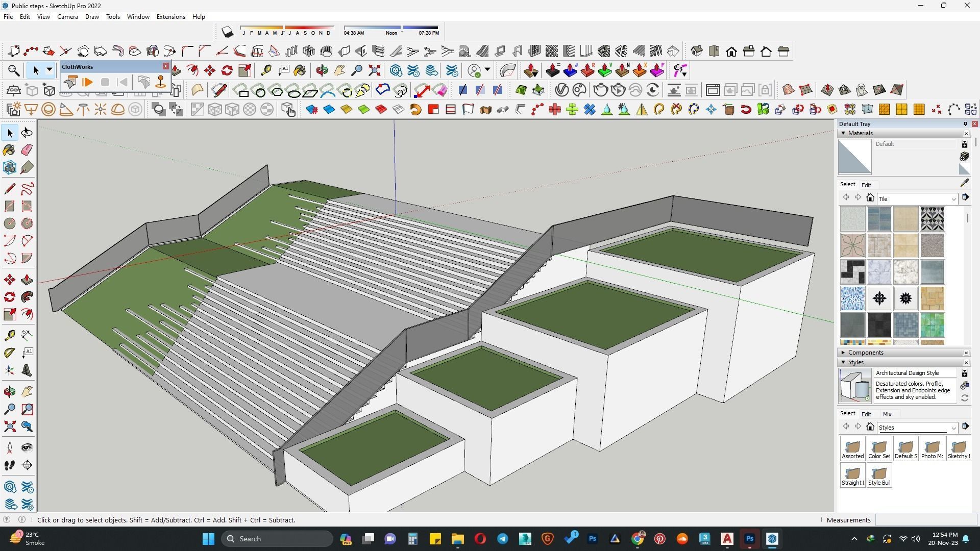Screen dimensions: 980x551
Task: Select the black-white geometric tile swatch
Action: tap(932, 219)
